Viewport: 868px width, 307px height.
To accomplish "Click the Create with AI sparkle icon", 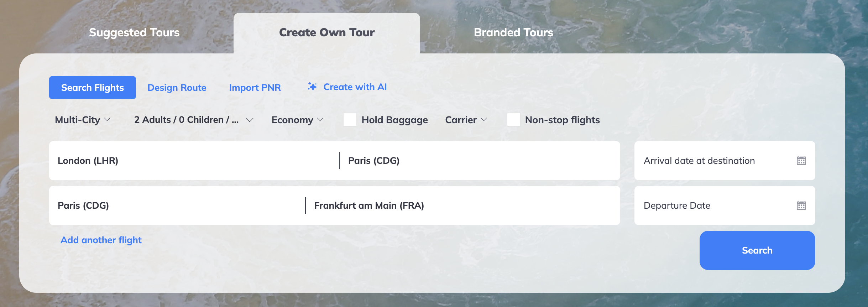I will coord(312,87).
